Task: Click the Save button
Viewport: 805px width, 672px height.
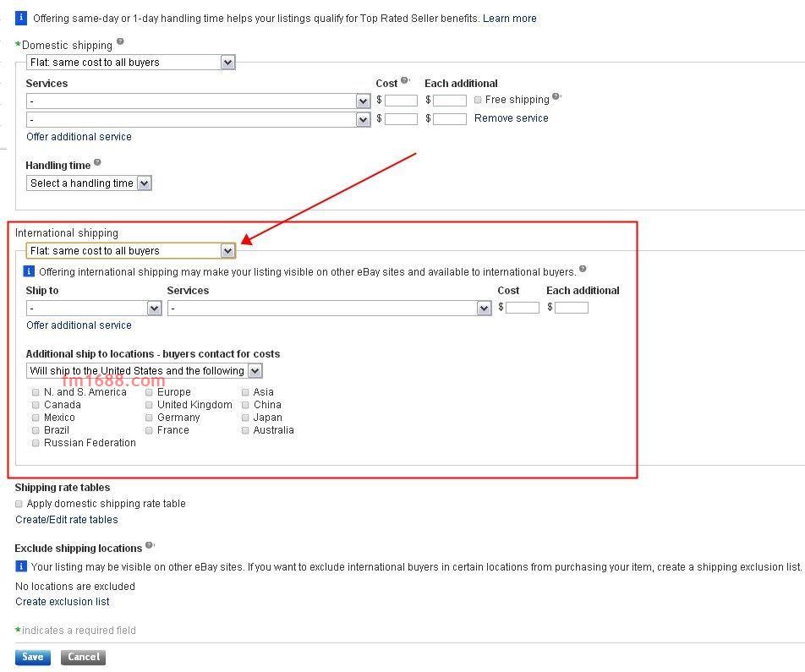Action: click(x=33, y=657)
